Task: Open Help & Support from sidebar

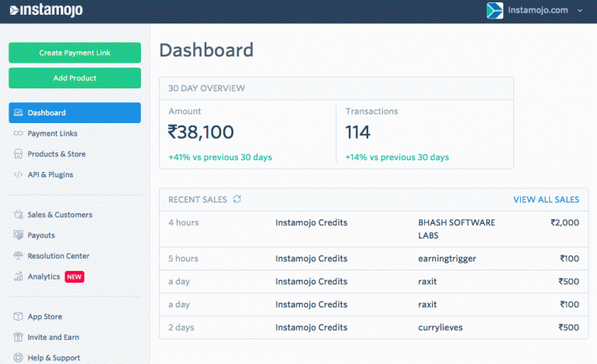Action: (x=53, y=358)
